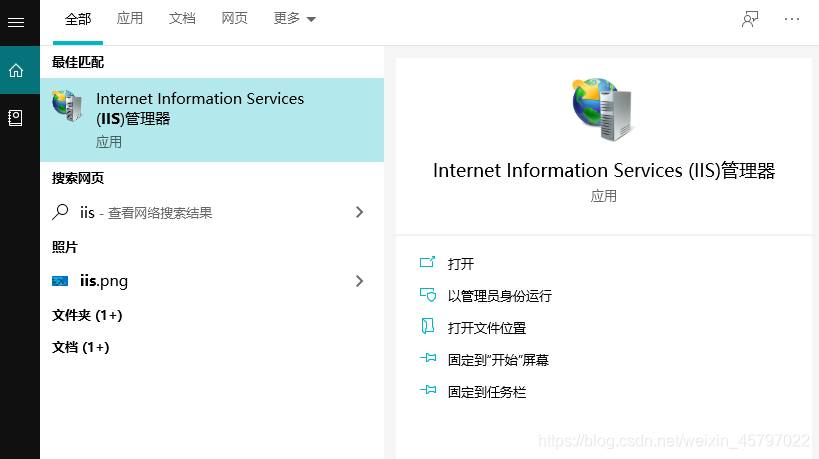Open the hamburger menu icon
This screenshot has height=459, width=819.
(16, 22)
